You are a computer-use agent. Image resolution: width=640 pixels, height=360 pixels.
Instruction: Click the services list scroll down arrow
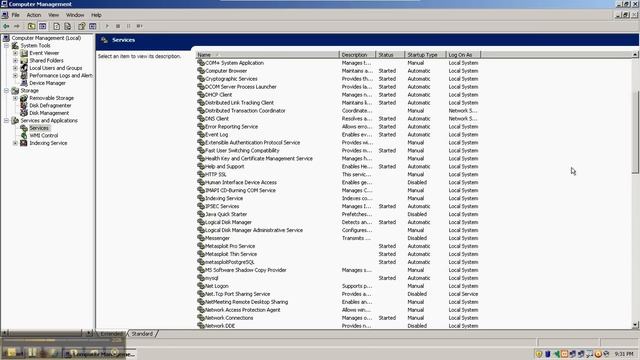tap(636, 325)
